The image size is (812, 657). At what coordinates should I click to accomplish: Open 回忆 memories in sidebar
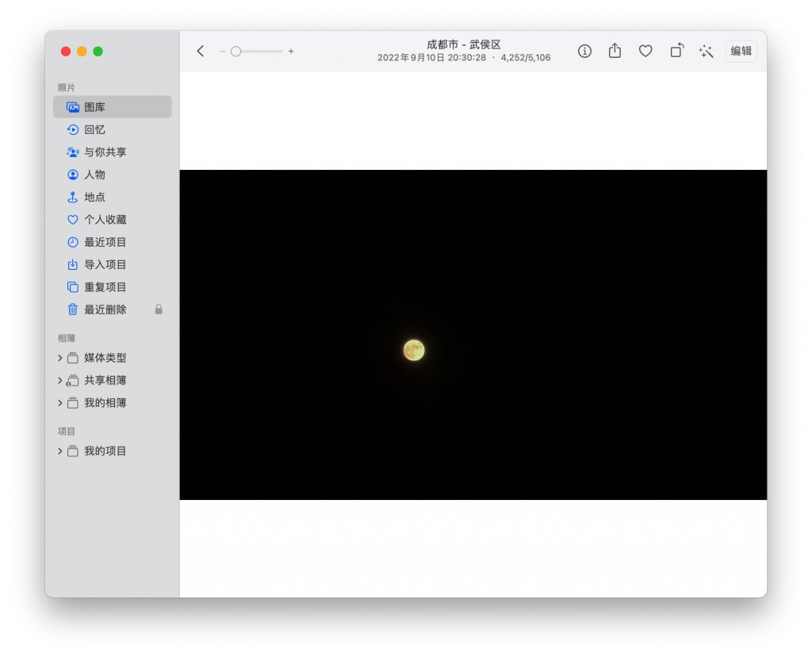tap(113, 129)
